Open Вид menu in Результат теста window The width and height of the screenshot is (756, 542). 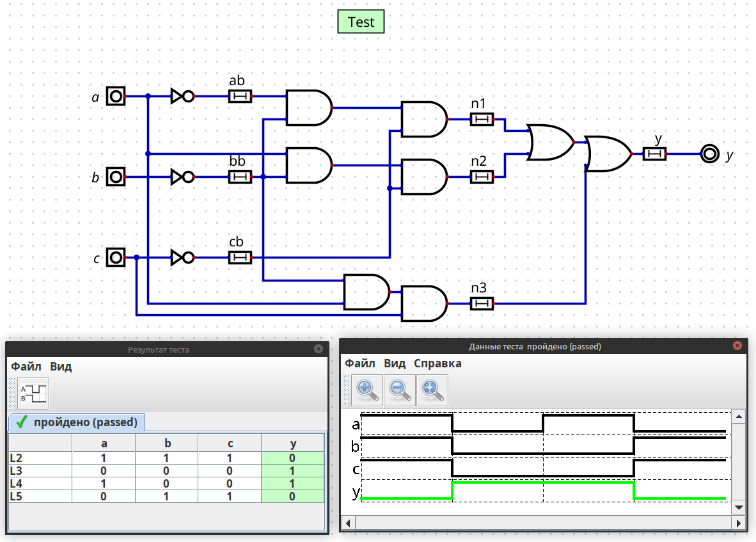coord(61,367)
